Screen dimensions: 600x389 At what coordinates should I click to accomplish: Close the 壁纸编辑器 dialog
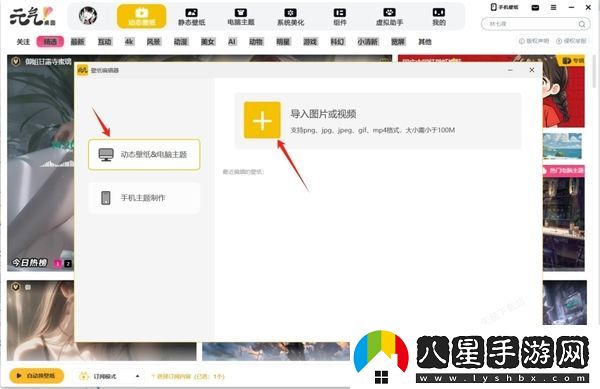point(532,70)
